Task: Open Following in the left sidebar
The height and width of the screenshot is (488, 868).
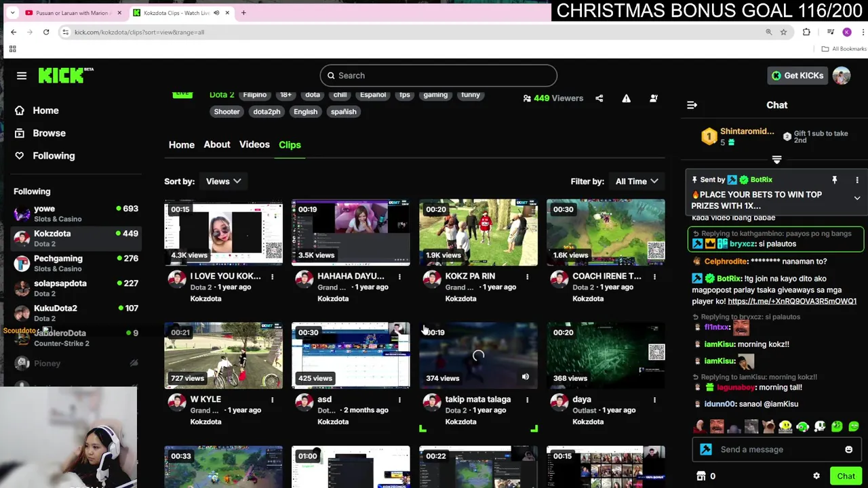Action: click(45, 156)
